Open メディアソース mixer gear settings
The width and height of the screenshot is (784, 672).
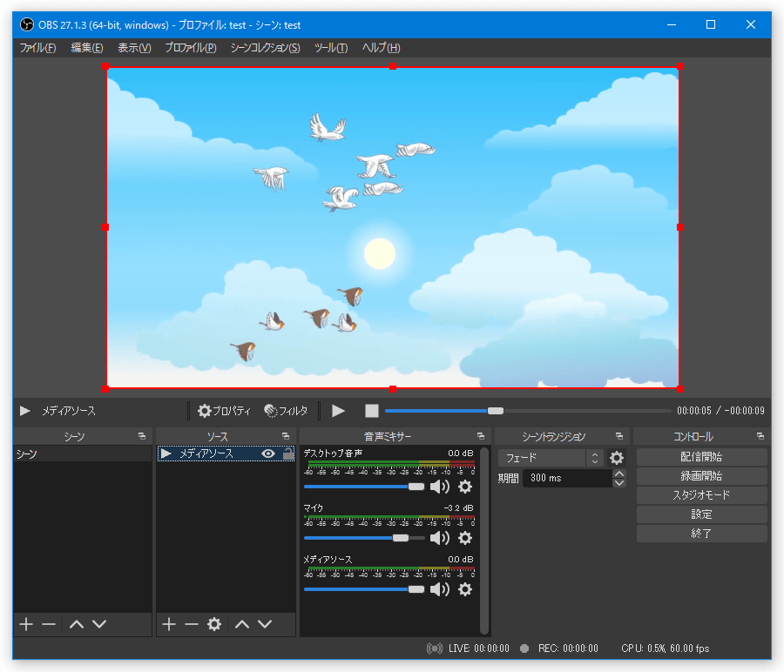(x=465, y=589)
